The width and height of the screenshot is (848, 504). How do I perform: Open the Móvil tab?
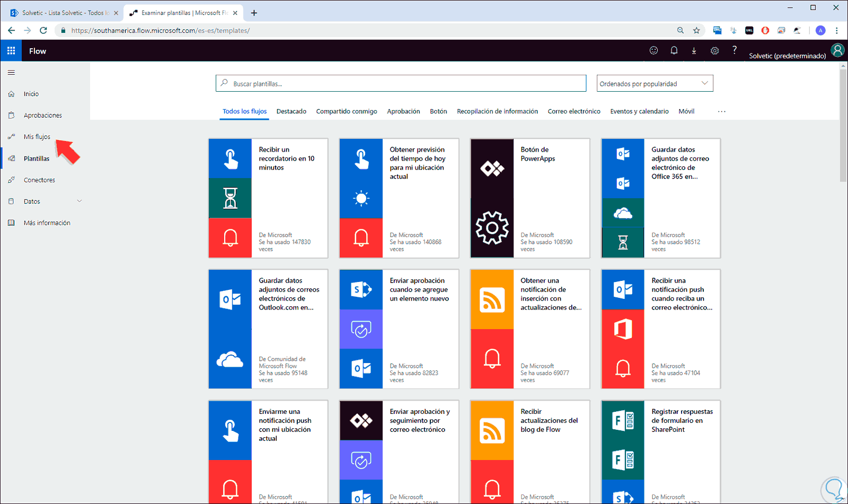click(x=686, y=111)
